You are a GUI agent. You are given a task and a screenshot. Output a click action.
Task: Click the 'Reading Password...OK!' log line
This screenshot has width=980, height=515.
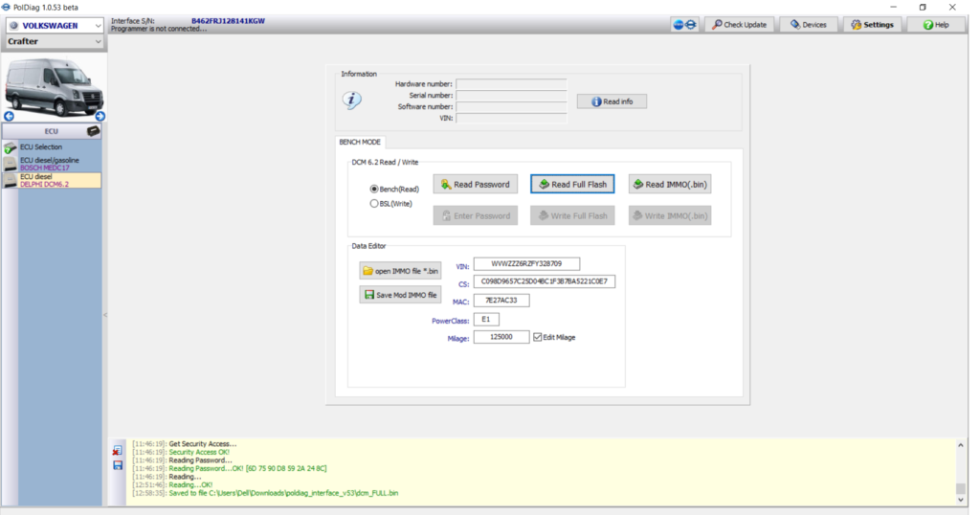[x=230, y=468]
